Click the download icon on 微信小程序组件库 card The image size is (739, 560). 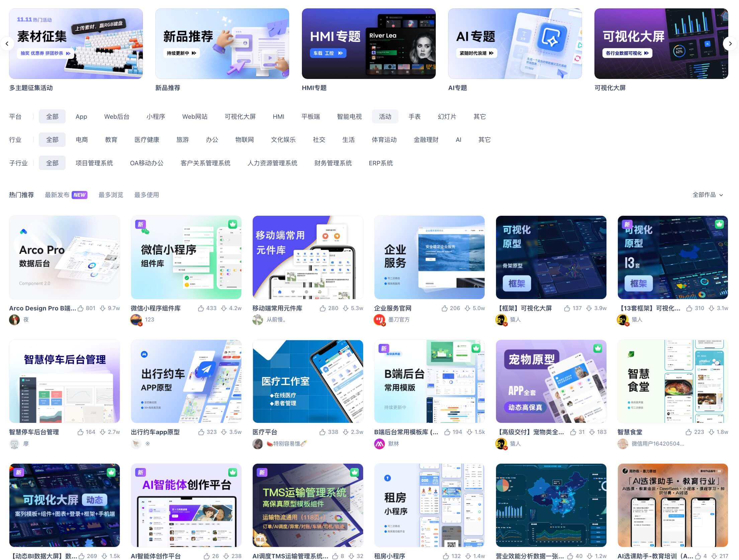tap(224, 308)
